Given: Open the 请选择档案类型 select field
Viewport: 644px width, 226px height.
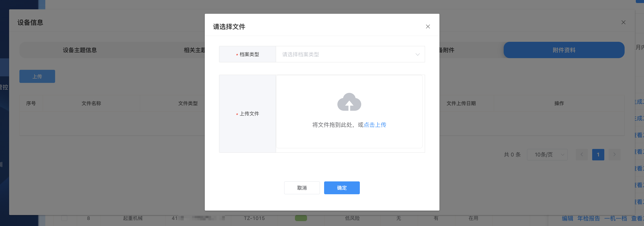Looking at the screenshot, I should click(x=345, y=54).
